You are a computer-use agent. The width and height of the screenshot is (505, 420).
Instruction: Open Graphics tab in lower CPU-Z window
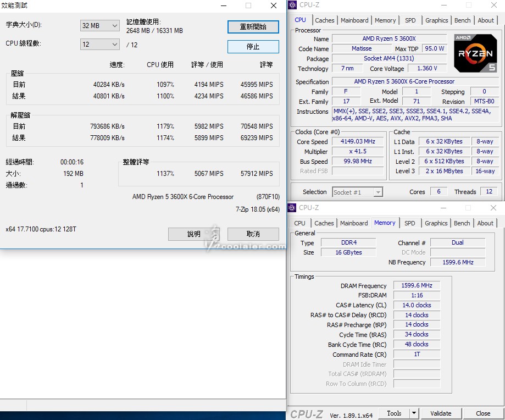[436, 223]
